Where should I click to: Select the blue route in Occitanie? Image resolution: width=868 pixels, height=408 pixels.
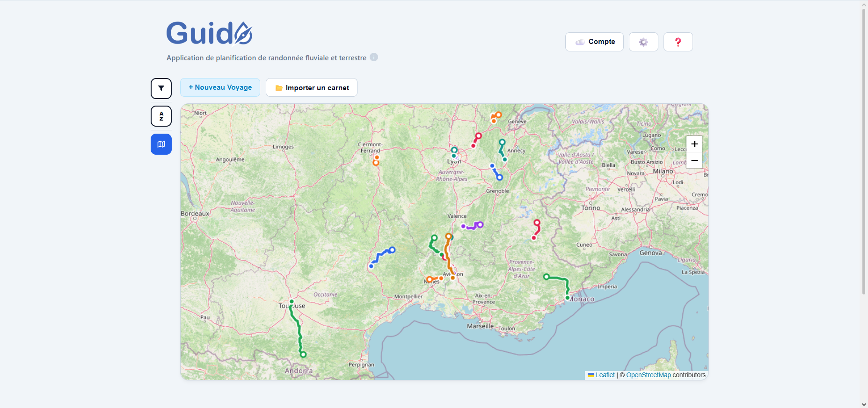(381, 256)
